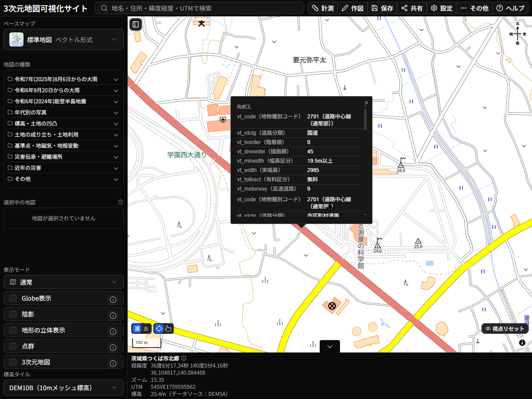
Task: Click the 漢 kanji label mode icon
Action: coord(137,329)
